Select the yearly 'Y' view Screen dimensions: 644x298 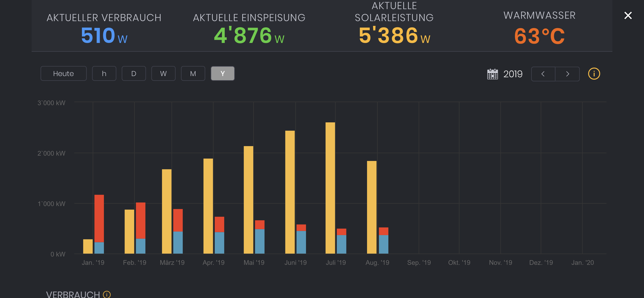(223, 74)
